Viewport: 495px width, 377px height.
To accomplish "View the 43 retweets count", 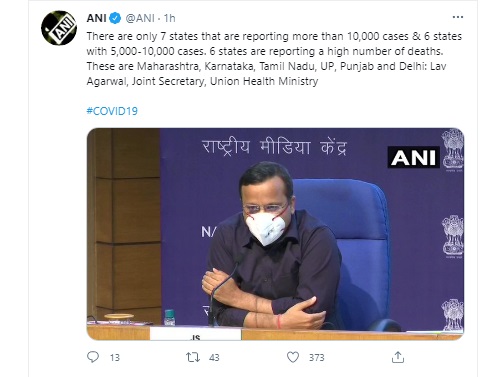I will [214, 358].
